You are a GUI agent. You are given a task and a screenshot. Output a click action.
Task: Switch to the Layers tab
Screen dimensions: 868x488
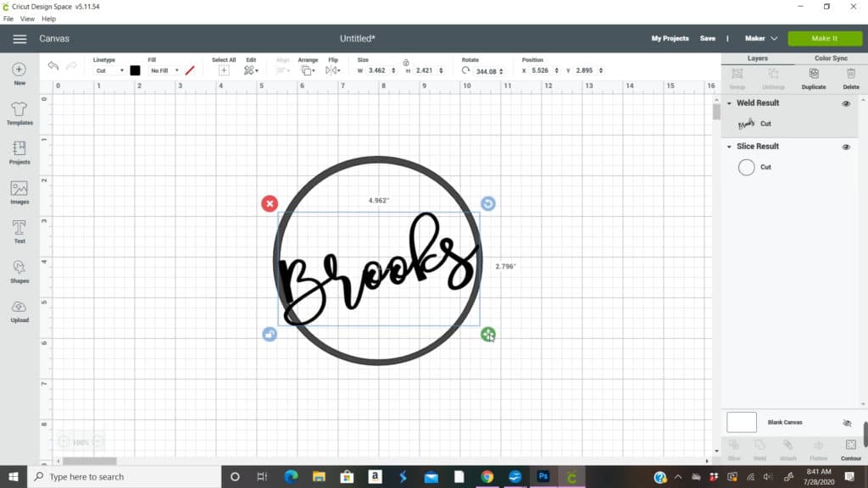[x=757, y=58]
